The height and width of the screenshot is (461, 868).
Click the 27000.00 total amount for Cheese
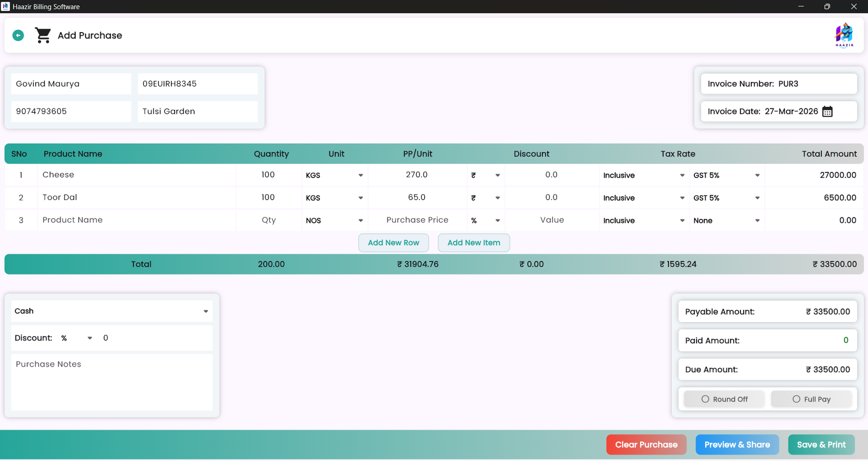(838, 175)
